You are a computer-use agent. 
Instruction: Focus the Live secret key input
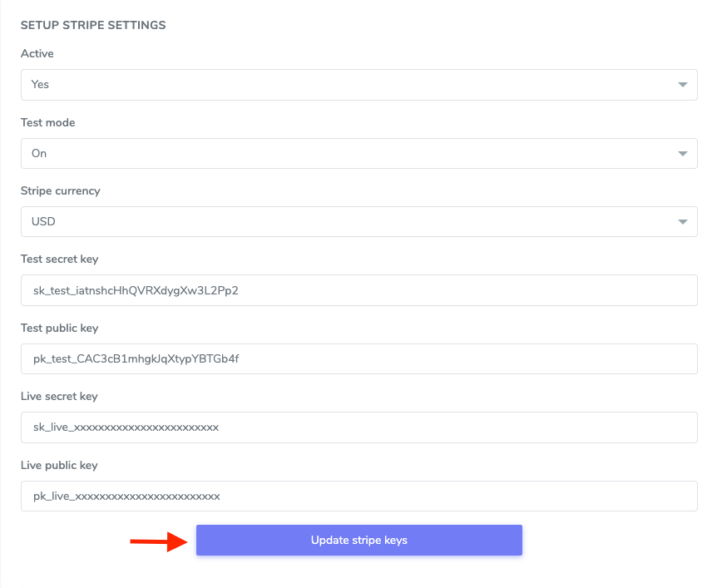point(358,427)
